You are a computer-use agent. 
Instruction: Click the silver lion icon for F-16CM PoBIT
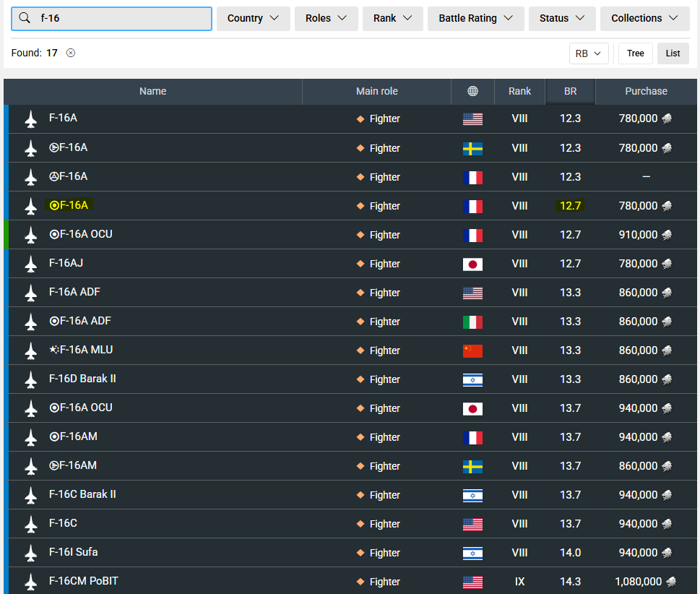click(671, 582)
